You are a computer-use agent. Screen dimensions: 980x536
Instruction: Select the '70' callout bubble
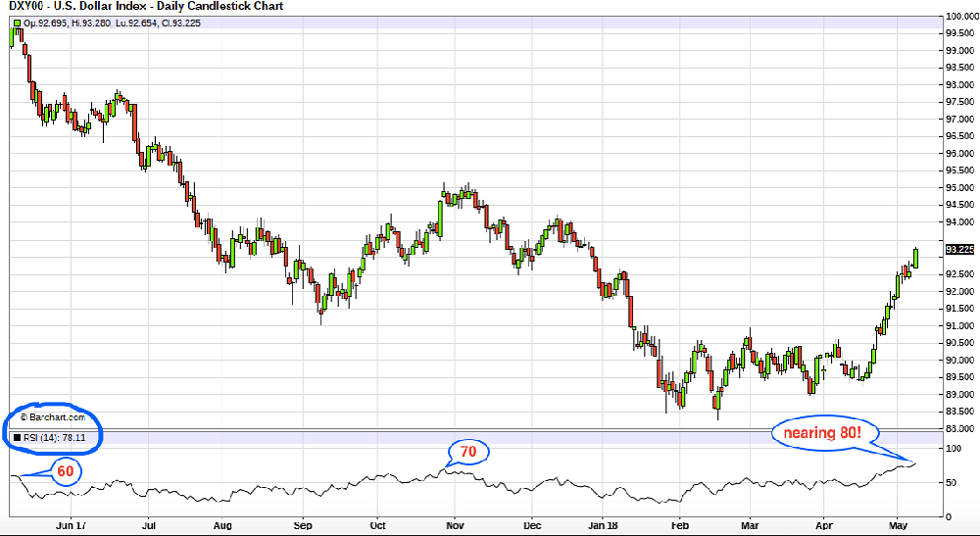(468, 452)
